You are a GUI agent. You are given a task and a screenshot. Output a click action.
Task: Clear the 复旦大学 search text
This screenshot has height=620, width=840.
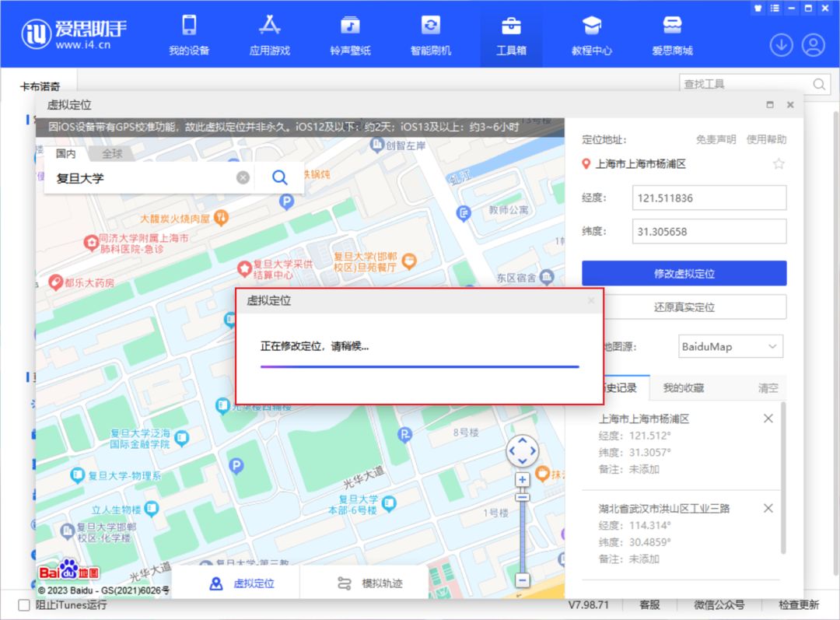(x=243, y=178)
